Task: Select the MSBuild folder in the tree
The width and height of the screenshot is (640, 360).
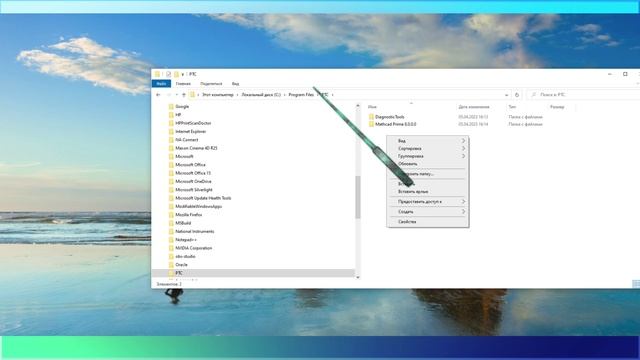Action: [183, 223]
